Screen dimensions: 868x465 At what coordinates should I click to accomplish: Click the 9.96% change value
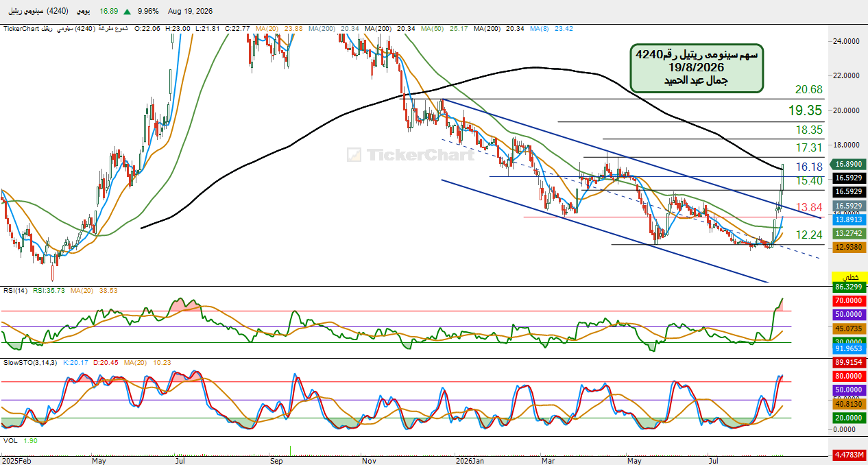[x=148, y=12]
